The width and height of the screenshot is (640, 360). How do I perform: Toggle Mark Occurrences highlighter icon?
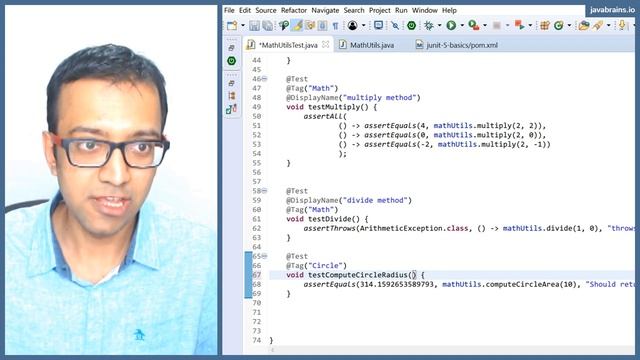tap(297, 26)
